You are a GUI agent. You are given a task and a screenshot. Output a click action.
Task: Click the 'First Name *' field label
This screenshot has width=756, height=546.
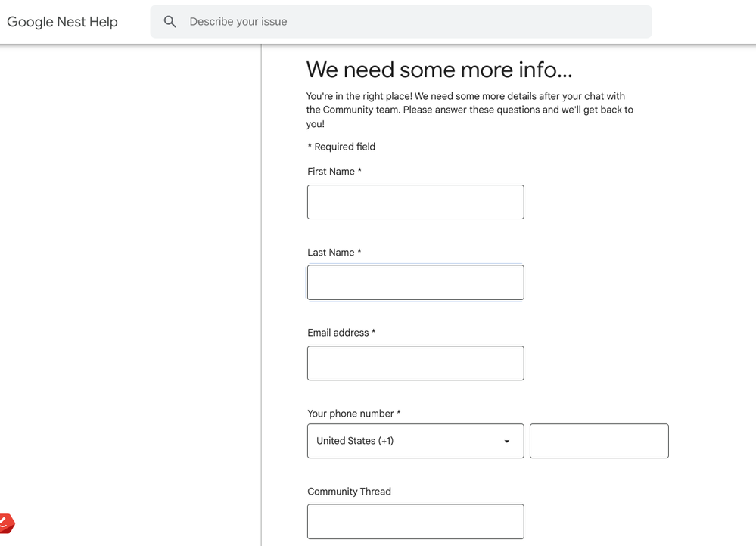click(334, 172)
